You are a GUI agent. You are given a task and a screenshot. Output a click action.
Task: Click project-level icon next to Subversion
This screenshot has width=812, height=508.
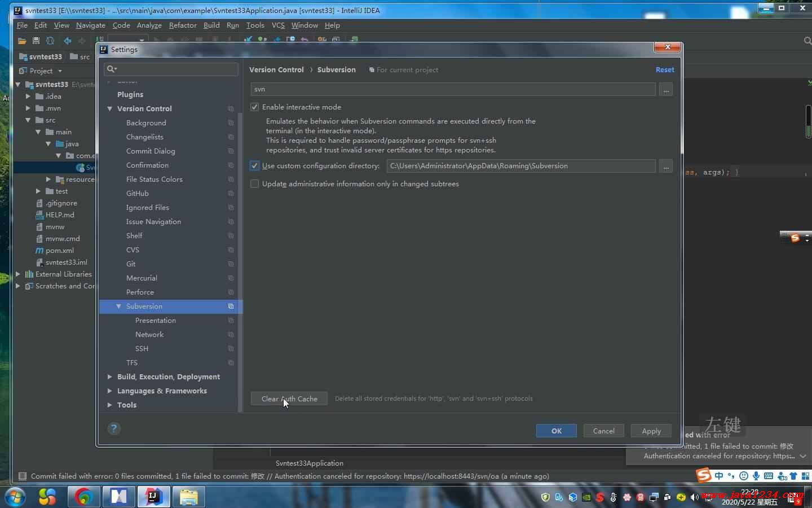tap(231, 306)
